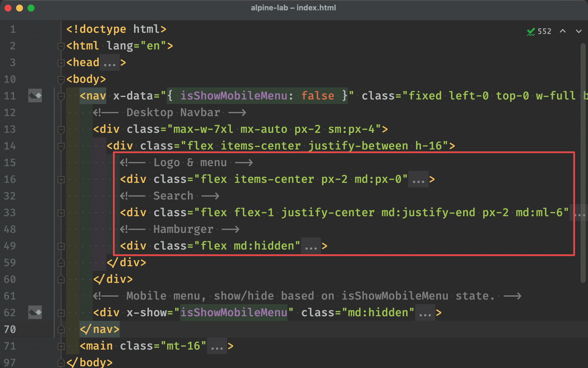Screen dimensions: 588x368
Task: Expand the folded Hamburger div on line 49
Action: tap(61, 246)
